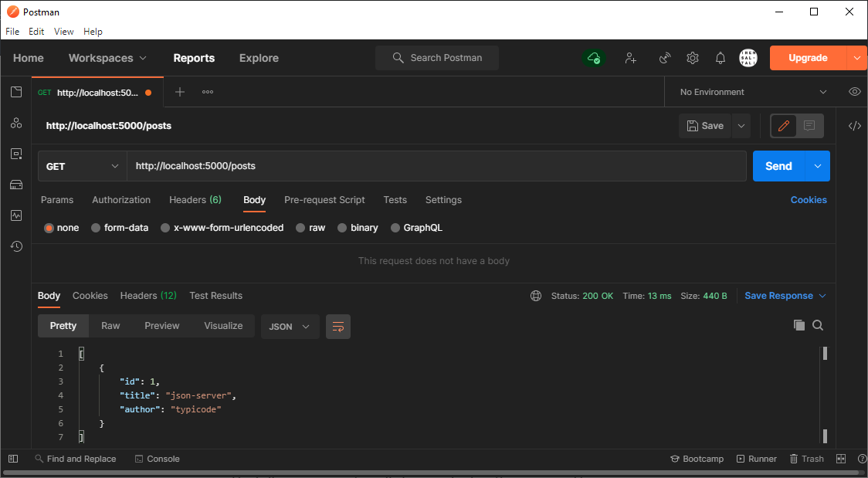This screenshot has height=478, width=868.
Task: Select the form-data body type
Action: 127,227
